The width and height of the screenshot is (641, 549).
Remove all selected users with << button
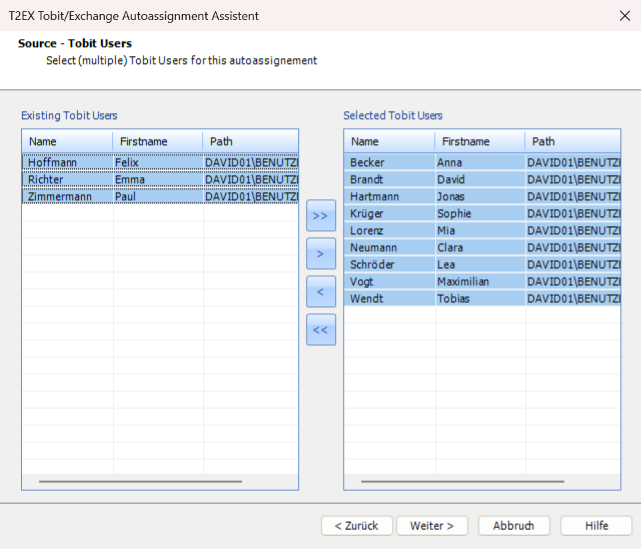(x=321, y=330)
